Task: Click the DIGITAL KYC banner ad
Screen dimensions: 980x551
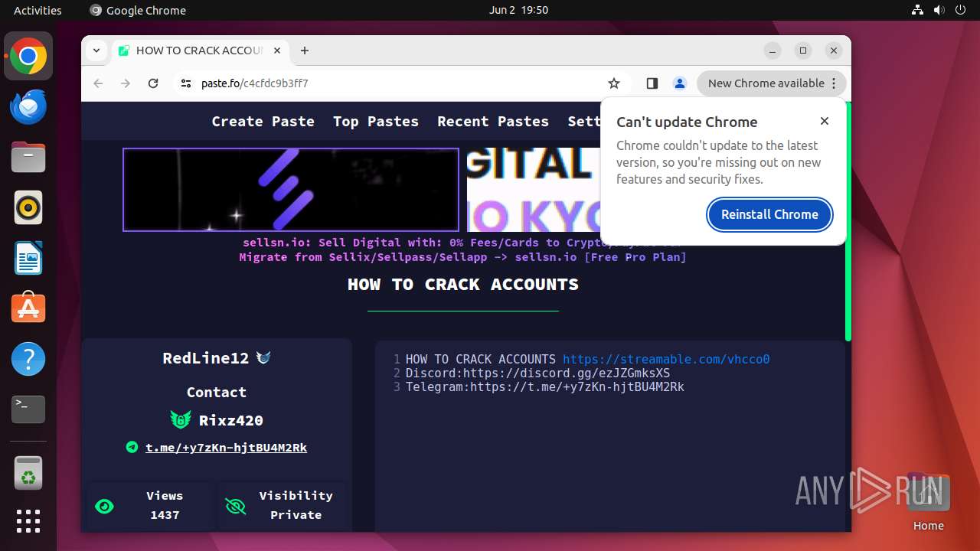Action: click(533, 190)
